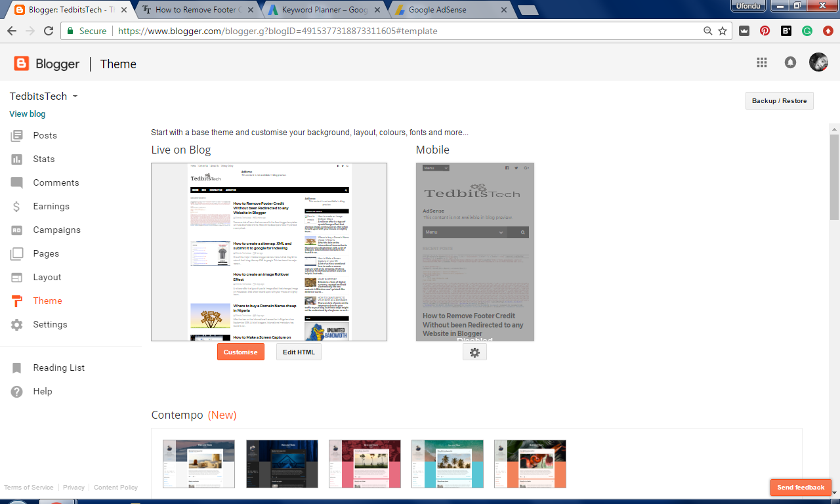
Task: Click the Grammarly extension icon
Action: pos(807,31)
